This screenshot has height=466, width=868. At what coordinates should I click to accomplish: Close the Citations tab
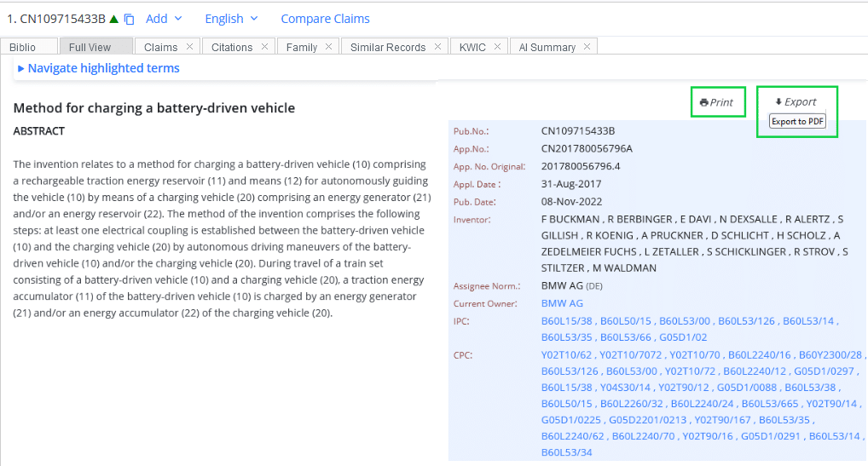coord(264,47)
